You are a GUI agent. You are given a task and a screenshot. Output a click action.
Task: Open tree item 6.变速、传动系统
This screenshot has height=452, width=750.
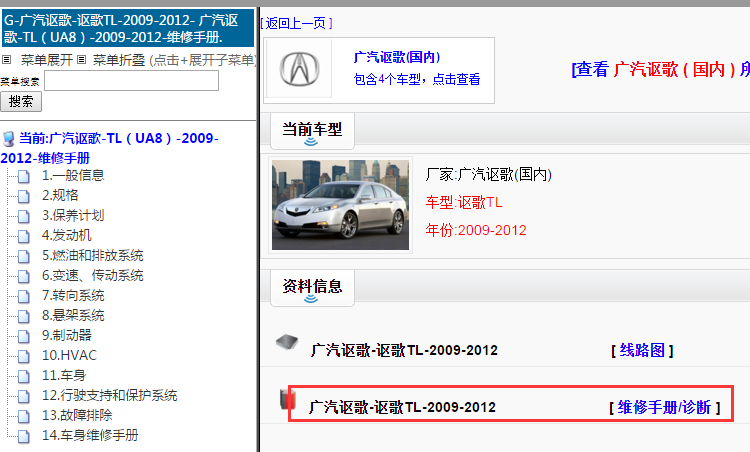click(x=93, y=276)
